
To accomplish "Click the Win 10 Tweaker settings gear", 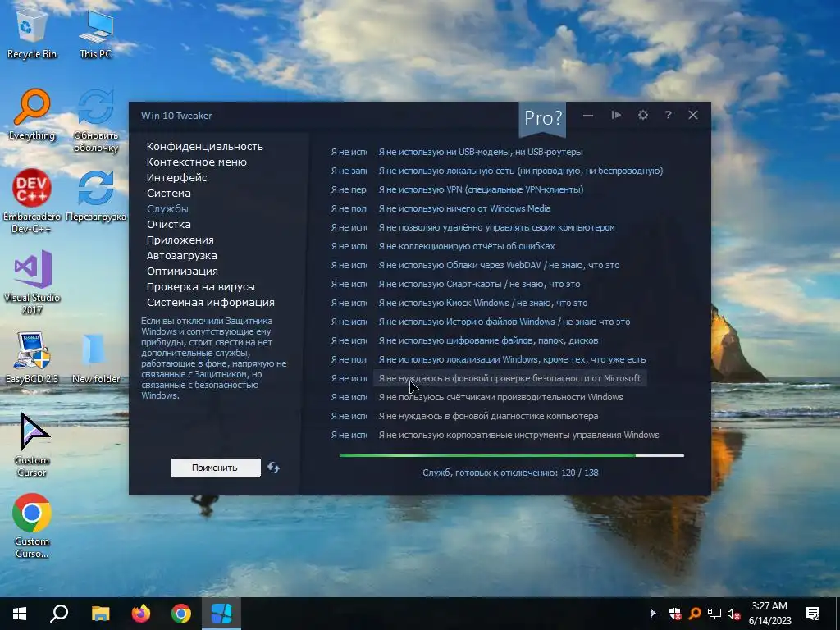I will [x=643, y=115].
